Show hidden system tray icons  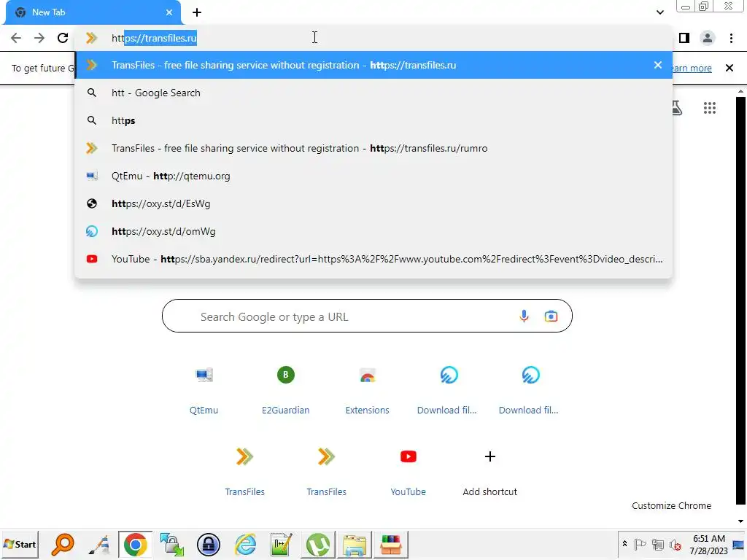[624, 543]
